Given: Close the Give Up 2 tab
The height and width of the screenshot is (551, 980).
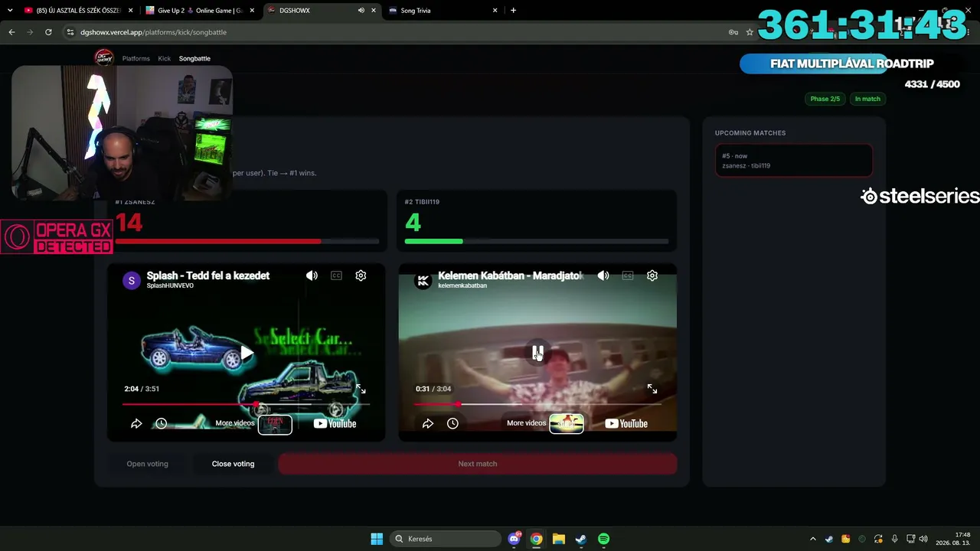Looking at the screenshot, I should pos(252,11).
